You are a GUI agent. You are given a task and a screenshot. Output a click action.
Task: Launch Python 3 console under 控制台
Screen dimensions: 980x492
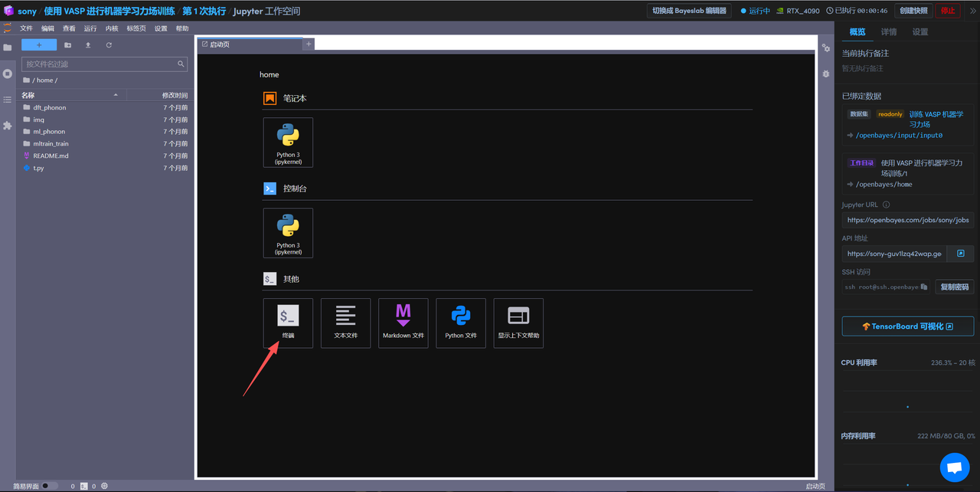click(288, 233)
